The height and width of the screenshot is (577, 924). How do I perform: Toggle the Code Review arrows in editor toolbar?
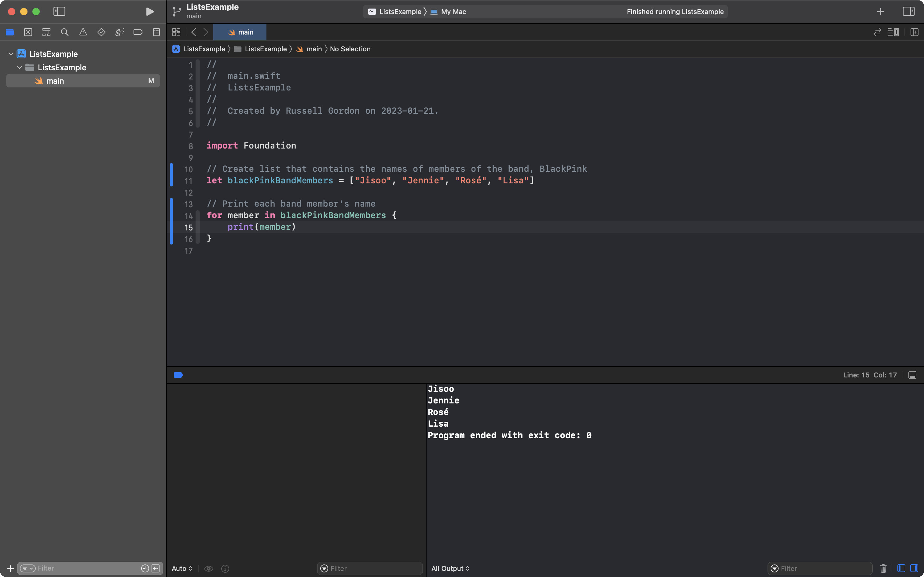tap(877, 32)
